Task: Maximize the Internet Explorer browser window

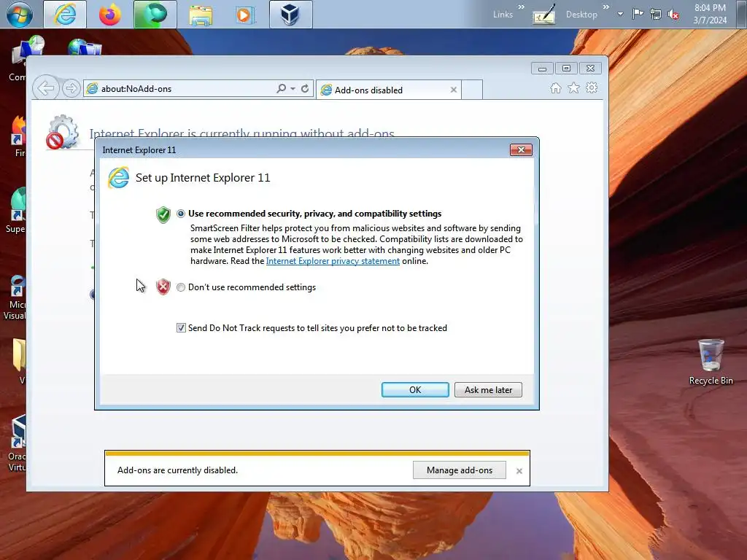Action: pyautogui.click(x=566, y=69)
